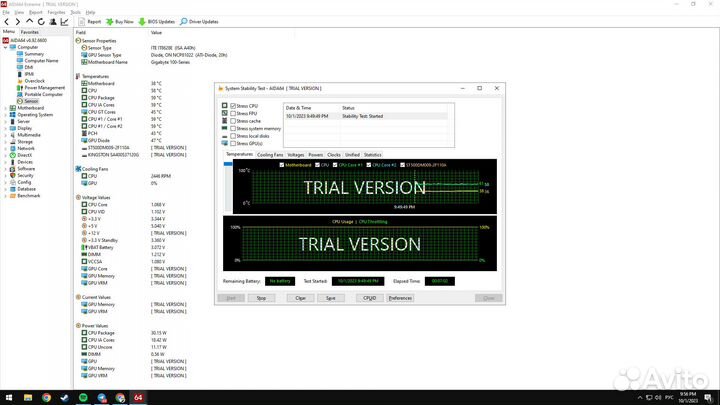Collapse the Computer tree node
This screenshot has height=405, width=720.
pos(4,47)
